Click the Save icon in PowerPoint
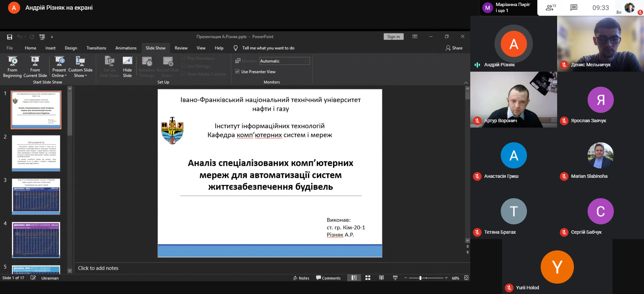644x294 pixels. tap(9, 37)
